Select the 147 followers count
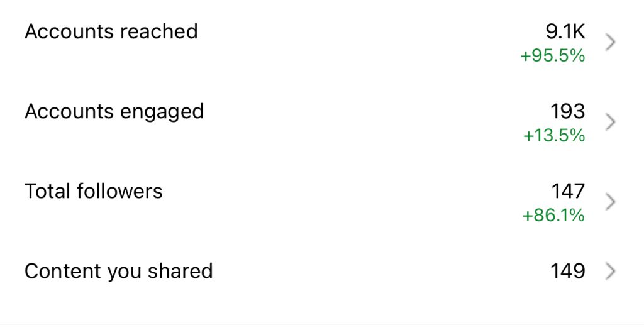644x330 pixels. [568, 191]
